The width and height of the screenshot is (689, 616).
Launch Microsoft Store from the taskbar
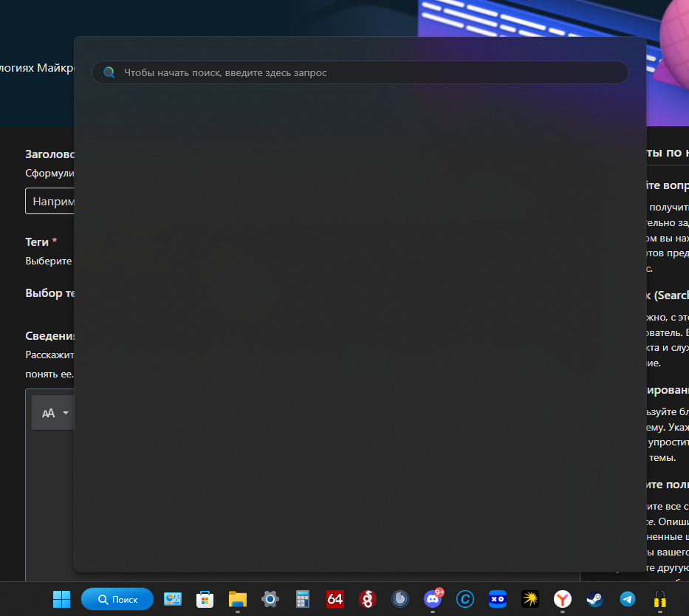(x=205, y=599)
